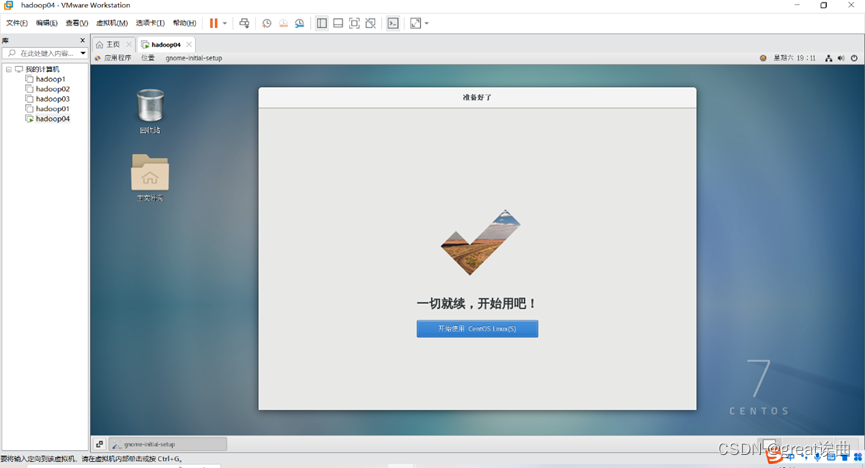
Task: Open the 编辑(E) menu
Action: [47, 23]
